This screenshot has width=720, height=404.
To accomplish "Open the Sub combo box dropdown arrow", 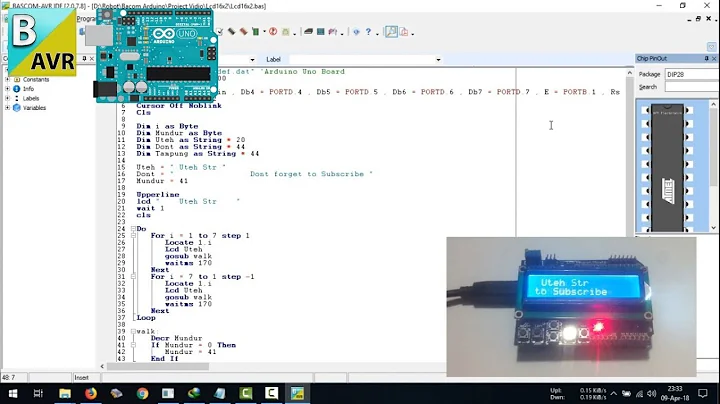I will coord(252,60).
